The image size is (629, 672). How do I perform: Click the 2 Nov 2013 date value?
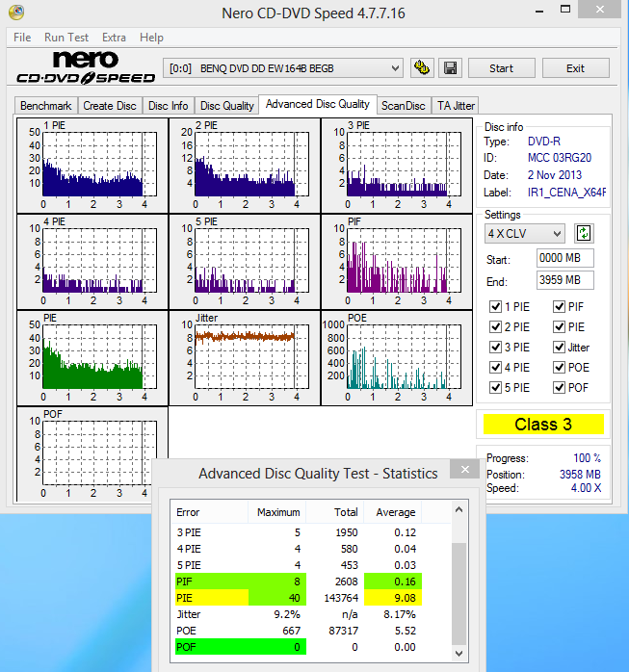[555, 175]
